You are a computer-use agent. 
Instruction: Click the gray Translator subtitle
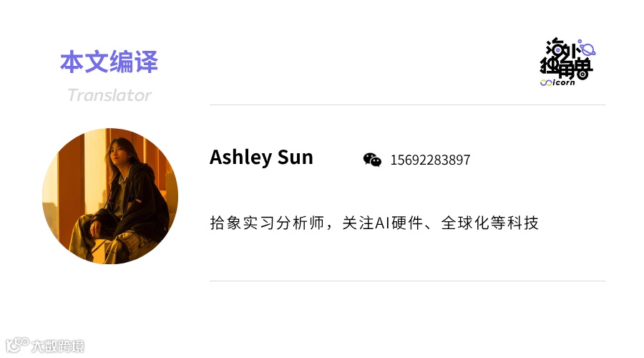(x=109, y=95)
